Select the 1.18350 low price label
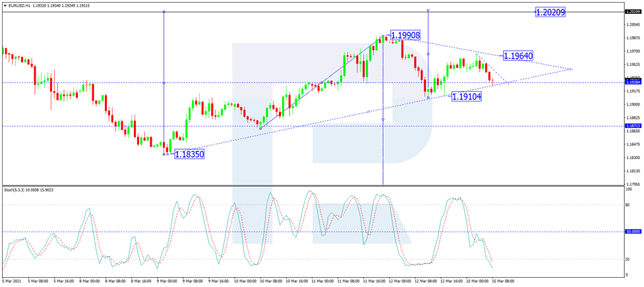 pos(190,154)
